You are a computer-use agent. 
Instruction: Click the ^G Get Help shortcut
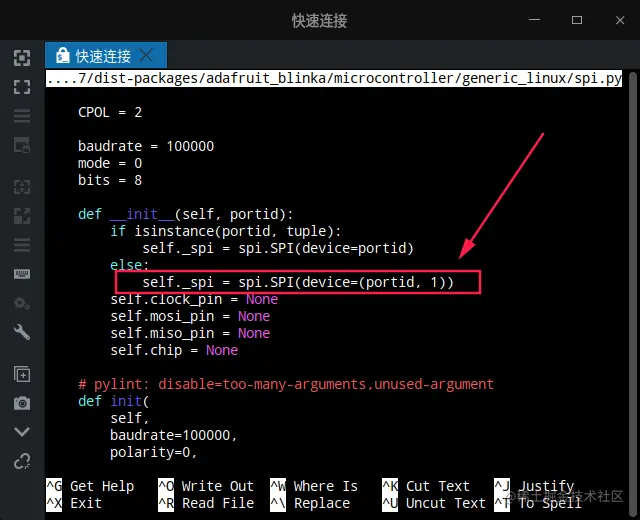90,486
